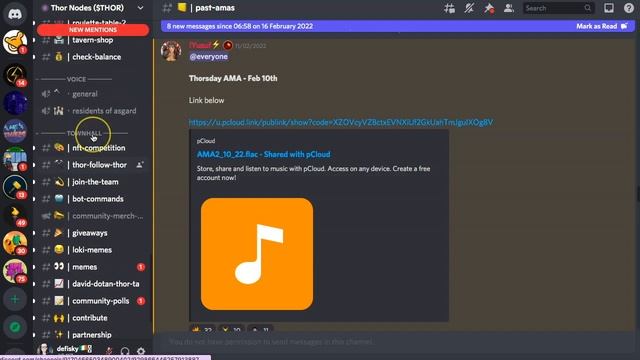
Task: Select the server icon with badge 49
Action: pos(15,215)
